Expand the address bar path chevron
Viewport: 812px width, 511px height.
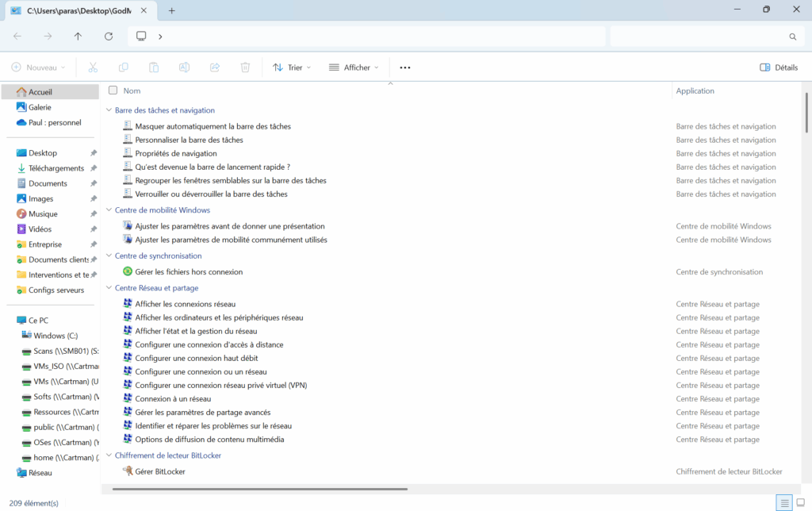[160, 36]
